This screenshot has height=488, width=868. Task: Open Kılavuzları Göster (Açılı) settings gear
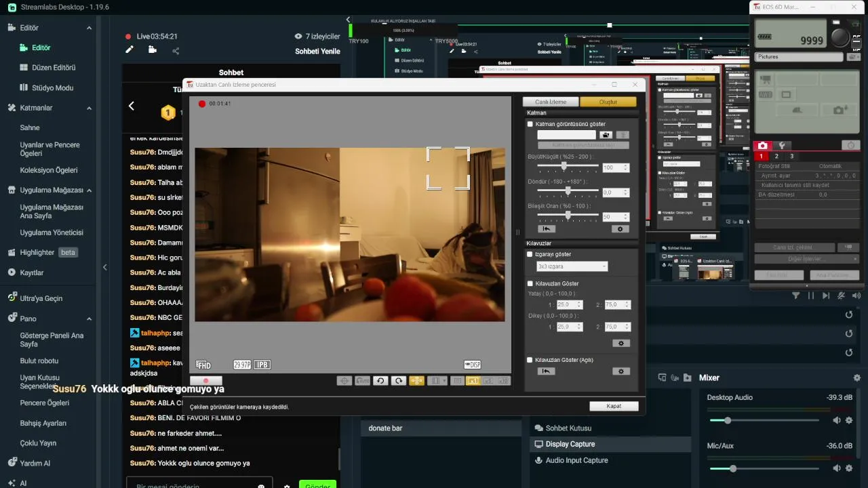coord(620,371)
